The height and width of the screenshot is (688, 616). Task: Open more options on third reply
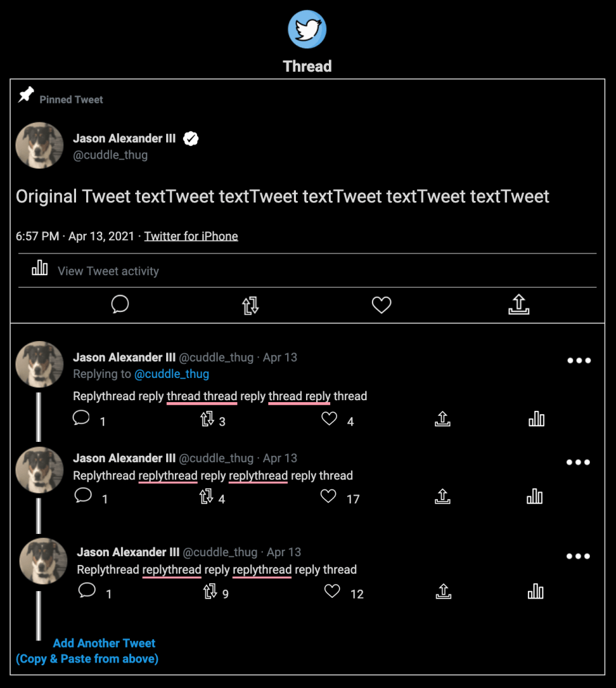pos(578,556)
